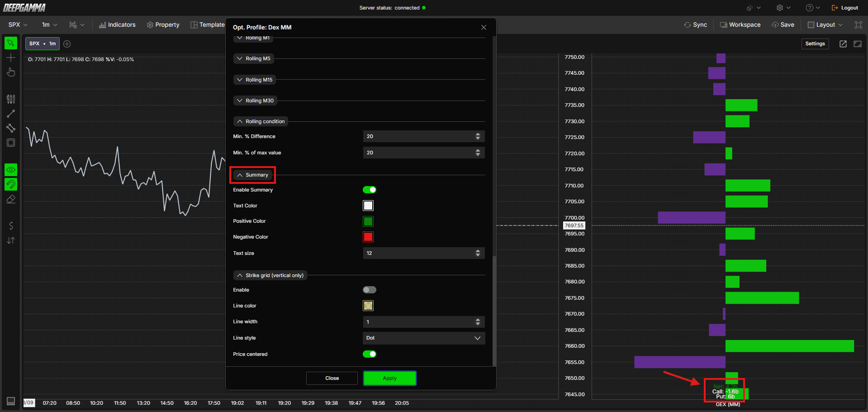Click the Logout link
The height and width of the screenshot is (412, 868).
click(845, 8)
